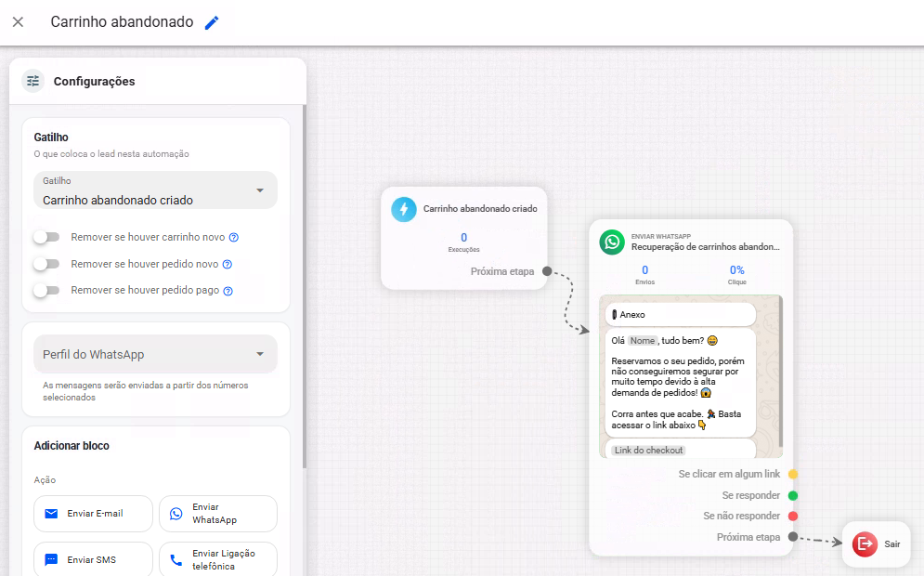Edit the automation name with the pencil icon
Screen dimensions: 924x576
click(x=212, y=22)
